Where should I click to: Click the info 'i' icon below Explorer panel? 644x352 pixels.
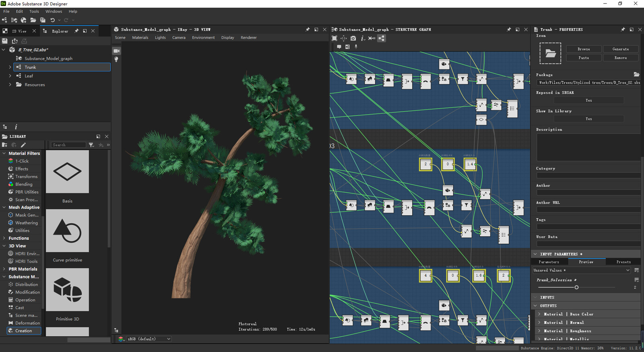click(16, 127)
